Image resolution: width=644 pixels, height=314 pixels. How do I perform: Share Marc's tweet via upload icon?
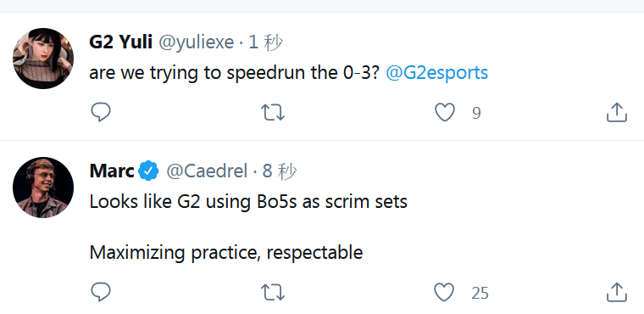click(x=617, y=292)
